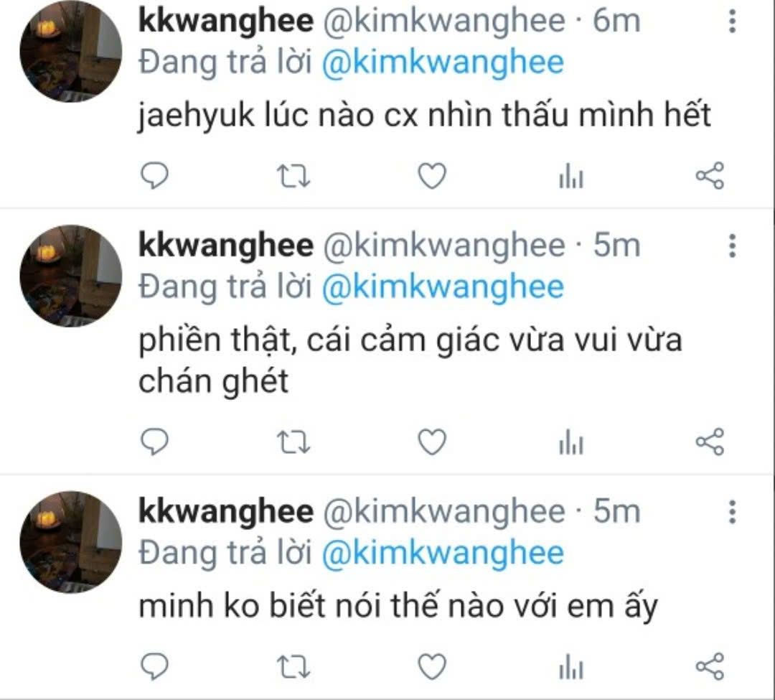Like the 'phiền thật' tweet
The image size is (775, 700).
[433, 442]
